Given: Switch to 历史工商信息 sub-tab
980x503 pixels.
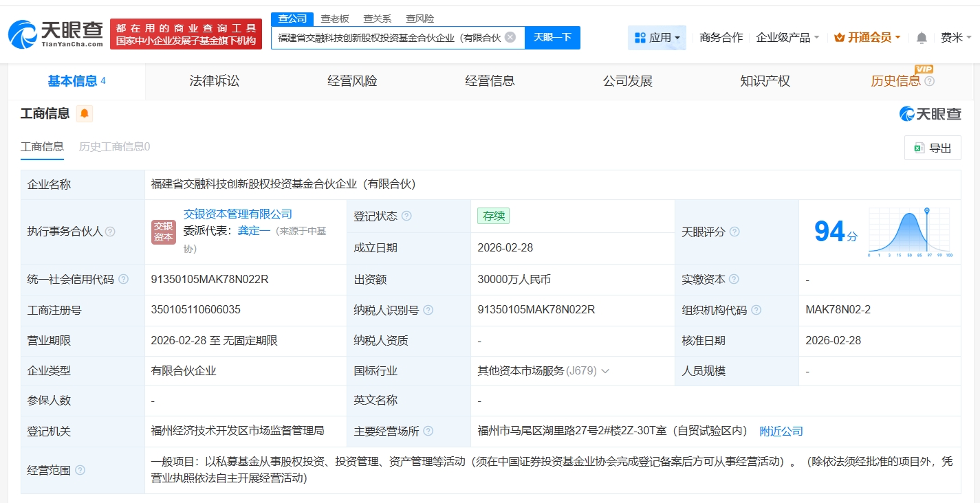Looking at the screenshot, I should coord(114,146).
